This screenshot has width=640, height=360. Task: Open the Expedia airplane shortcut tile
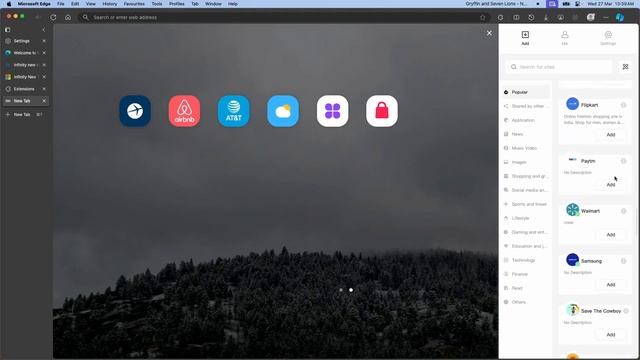pyautogui.click(x=135, y=111)
